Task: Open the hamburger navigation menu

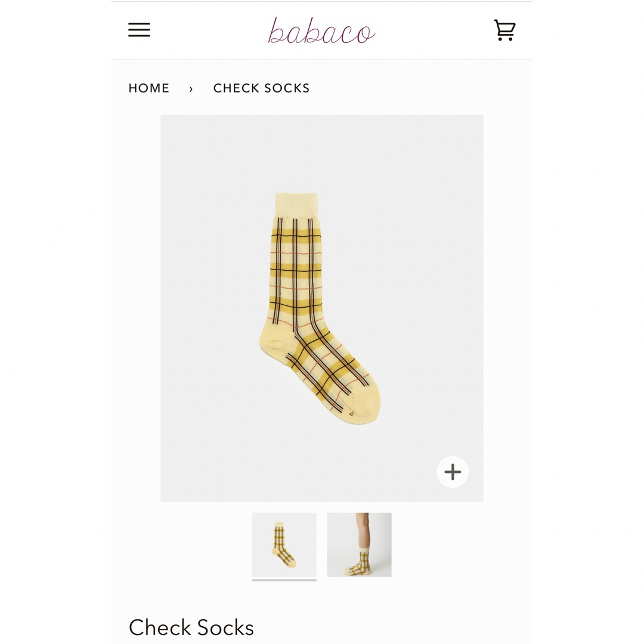Action: [139, 30]
